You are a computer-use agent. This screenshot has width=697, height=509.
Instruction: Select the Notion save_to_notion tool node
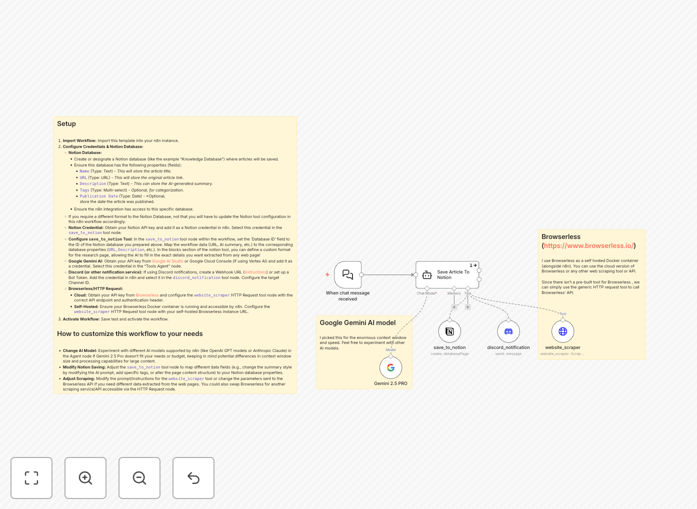click(449, 331)
